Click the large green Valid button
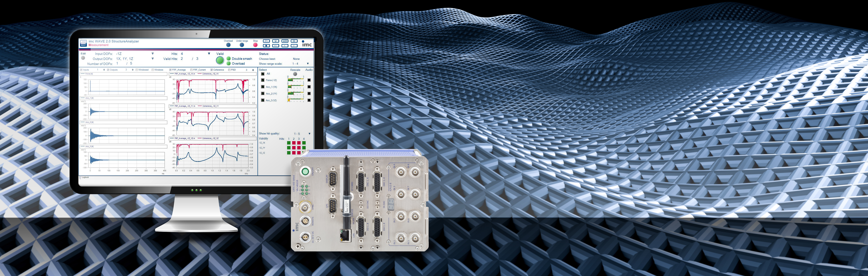The height and width of the screenshot is (276, 868). [x=220, y=61]
